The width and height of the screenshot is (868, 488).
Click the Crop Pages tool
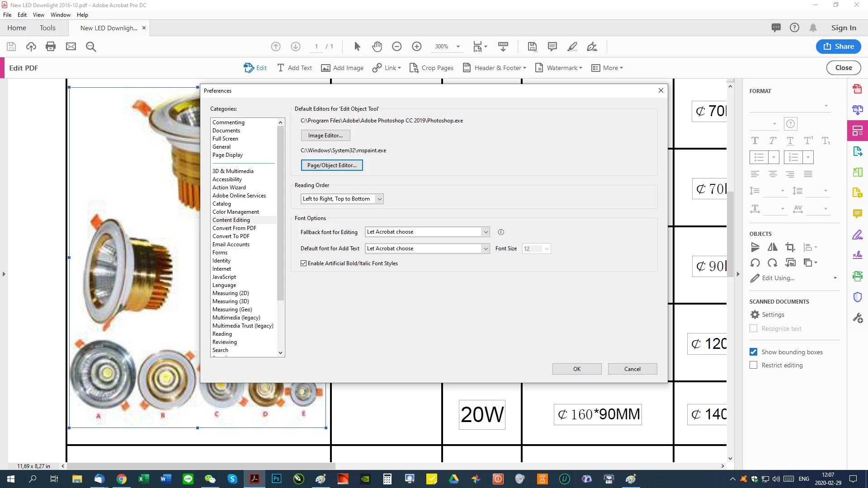pos(431,68)
